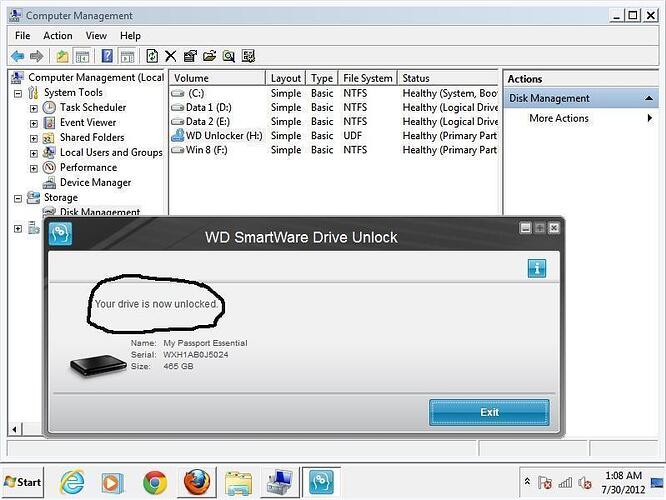666x500 pixels.
Task: Toggle the Show/Hide Action Pane icon
Action: 127,56
